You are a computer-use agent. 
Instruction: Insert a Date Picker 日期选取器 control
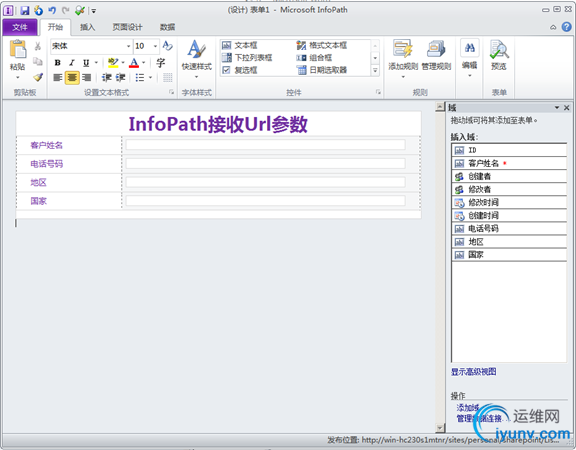[322, 70]
